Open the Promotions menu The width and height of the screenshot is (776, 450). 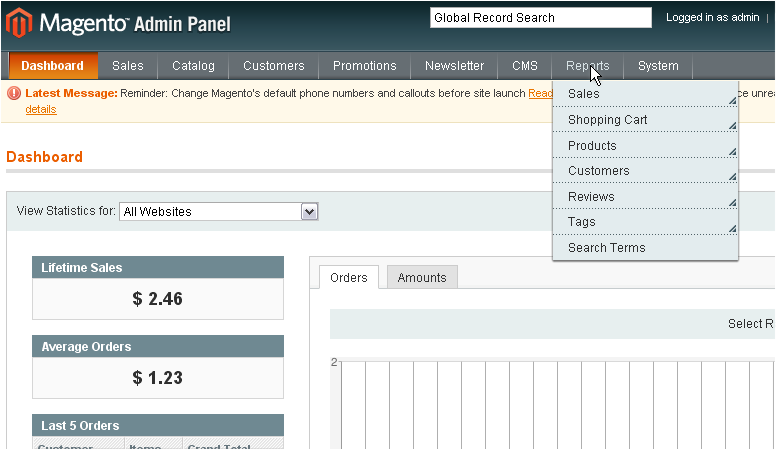coord(364,66)
